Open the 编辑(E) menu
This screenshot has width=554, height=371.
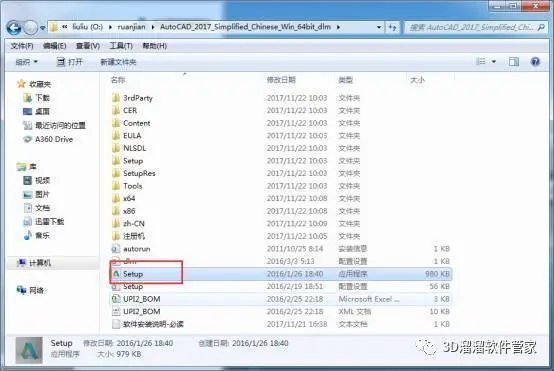coord(54,46)
